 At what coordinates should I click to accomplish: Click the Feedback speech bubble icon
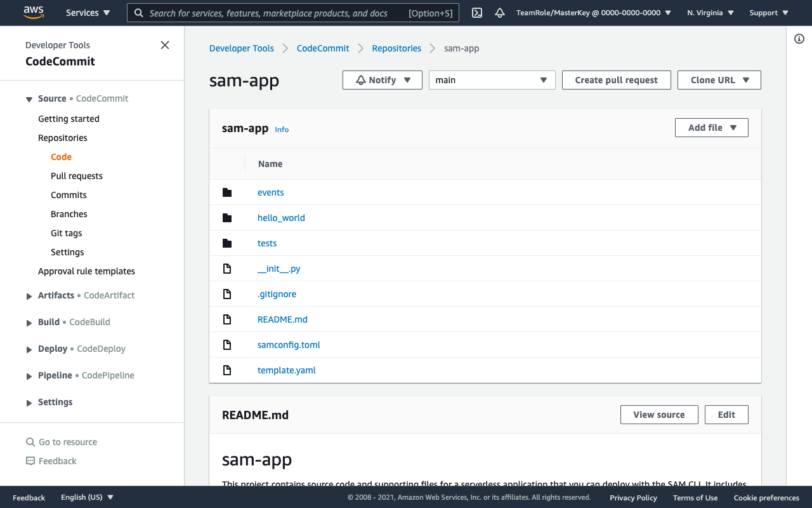tap(30, 461)
